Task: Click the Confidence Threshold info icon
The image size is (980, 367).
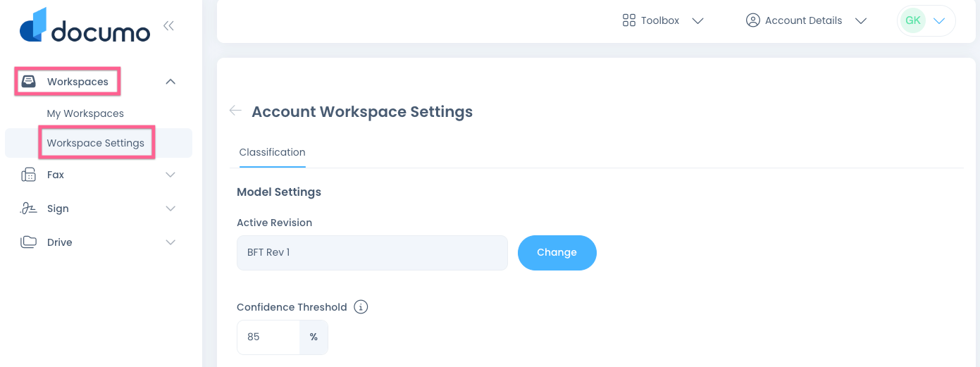Action: [361, 307]
